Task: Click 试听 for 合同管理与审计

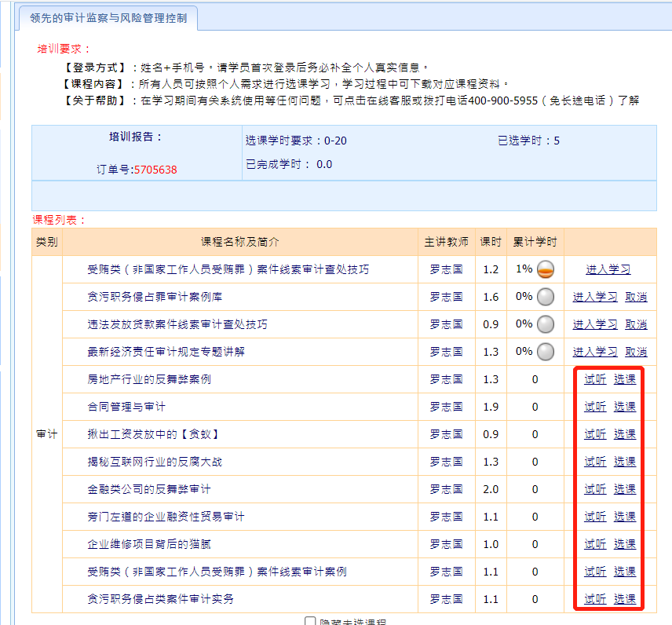Action: tap(595, 407)
